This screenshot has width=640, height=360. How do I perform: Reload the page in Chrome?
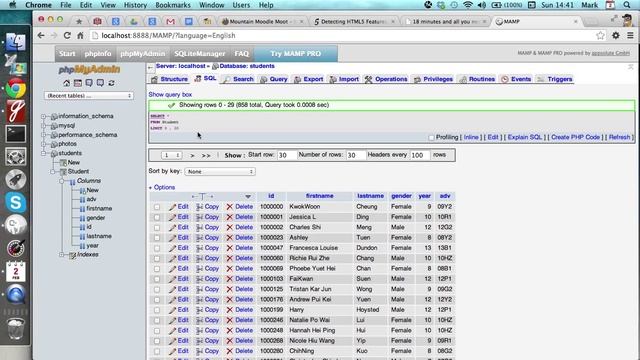67,36
